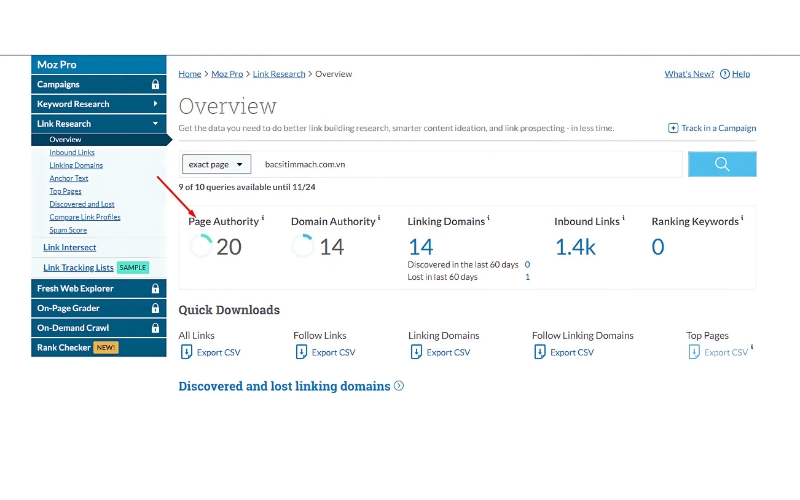Screen dimensions: 800x500
Task: Open Fresh Web Explorer in sidebar
Action: (98, 288)
